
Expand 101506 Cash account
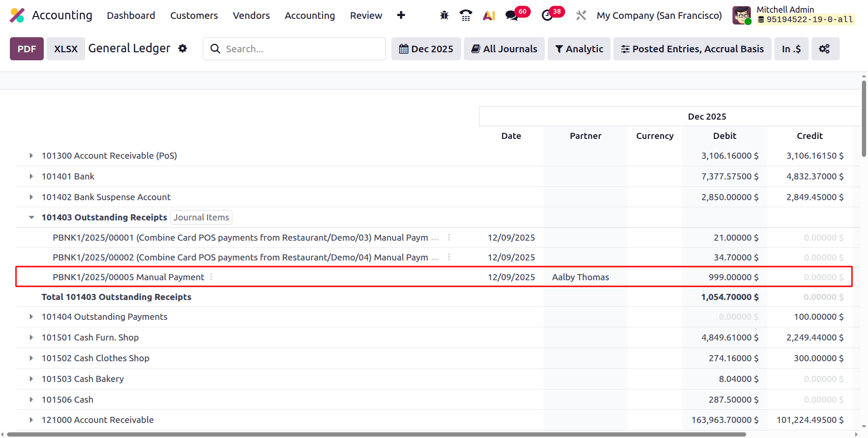(31, 399)
